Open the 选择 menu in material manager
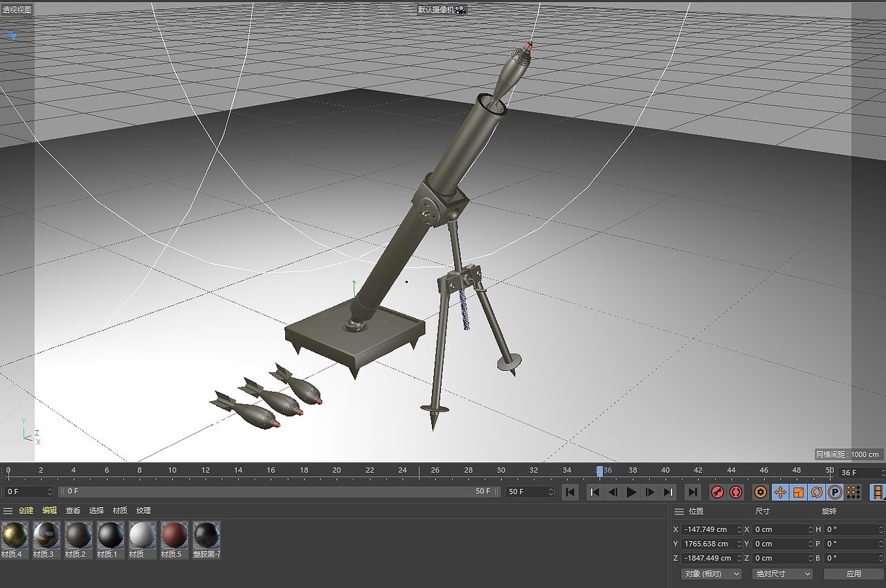886x588 pixels. [96, 511]
